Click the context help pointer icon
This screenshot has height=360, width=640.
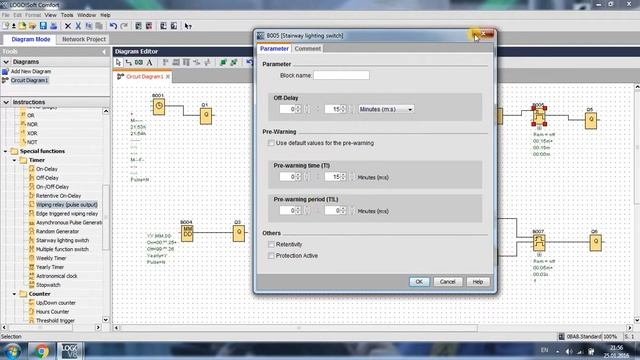click(188, 26)
